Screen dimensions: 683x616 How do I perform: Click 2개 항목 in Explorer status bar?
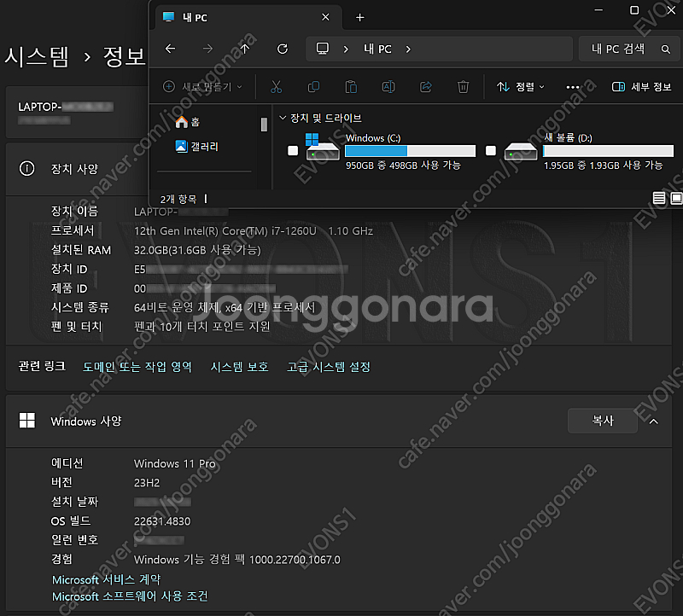pos(178,200)
